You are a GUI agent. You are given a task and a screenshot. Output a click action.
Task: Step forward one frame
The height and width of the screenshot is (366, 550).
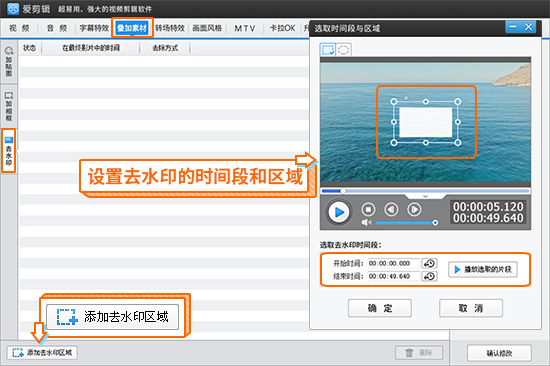pos(414,209)
